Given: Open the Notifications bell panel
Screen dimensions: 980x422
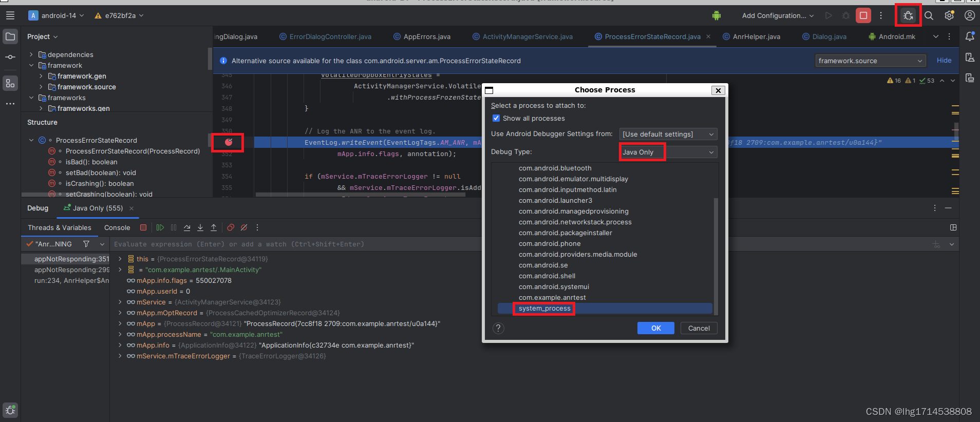Looking at the screenshot, I should coord(970,36).
